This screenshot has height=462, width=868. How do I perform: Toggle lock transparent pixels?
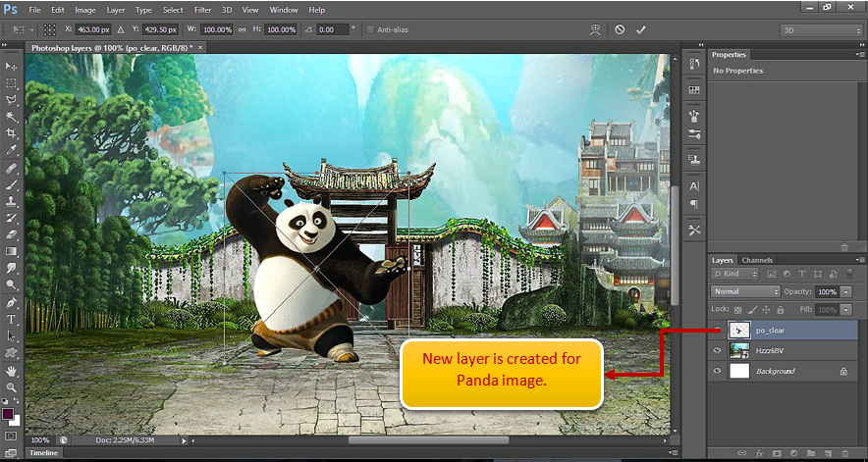click(x=738, y=310)
